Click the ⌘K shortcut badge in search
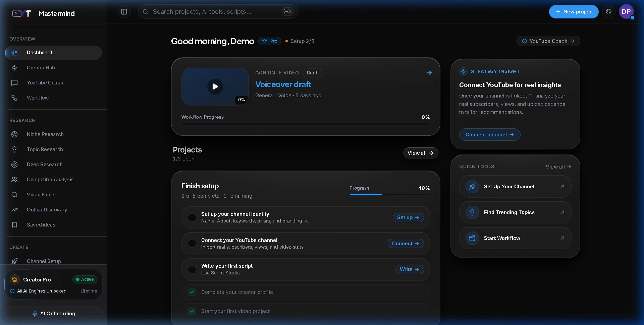Screen dimensions: 644x325 [x=288, y=11]
